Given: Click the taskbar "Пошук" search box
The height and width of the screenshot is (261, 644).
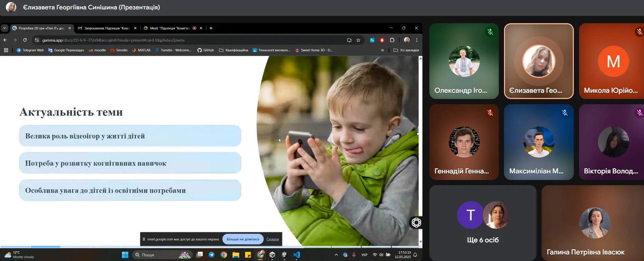Looking at the screenshot, I should click(162, 255).
